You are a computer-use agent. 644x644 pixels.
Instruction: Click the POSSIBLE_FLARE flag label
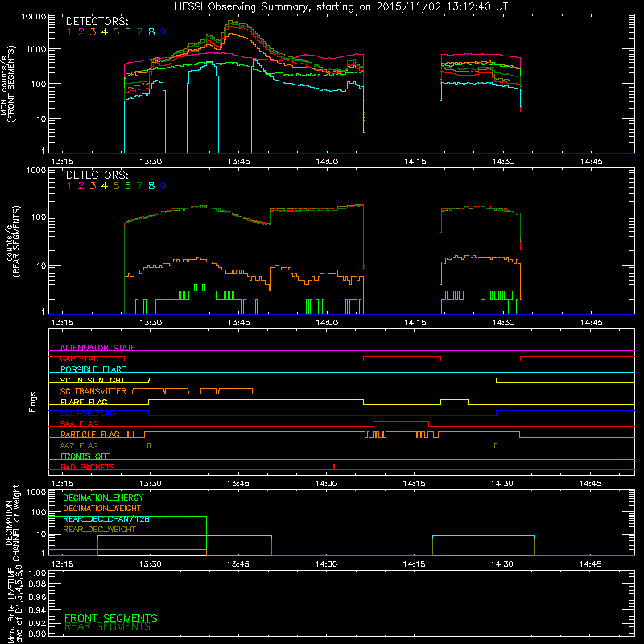93,369
